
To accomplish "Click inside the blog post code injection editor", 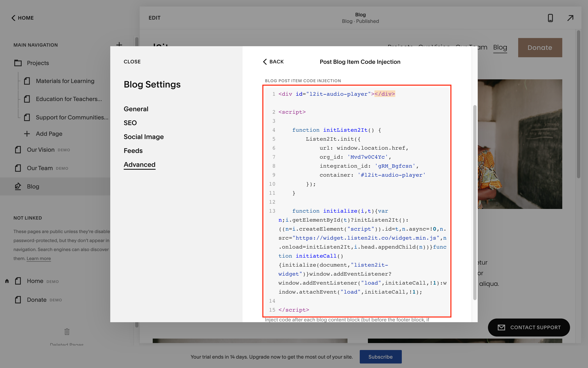I will coord(357,201).
